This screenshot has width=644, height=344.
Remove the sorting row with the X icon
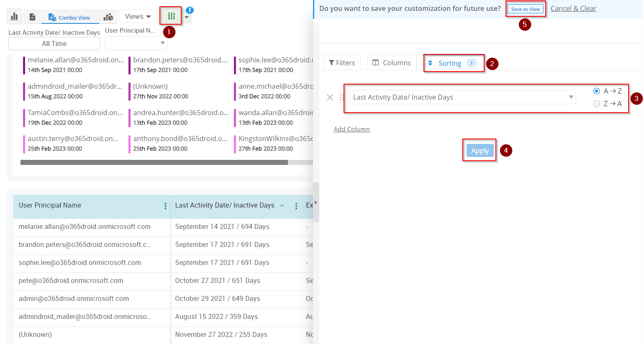[x=330, y=97]
